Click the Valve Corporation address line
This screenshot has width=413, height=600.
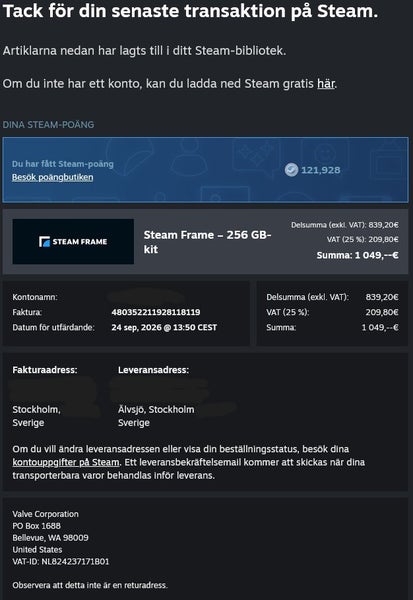[x=46, y=514]
